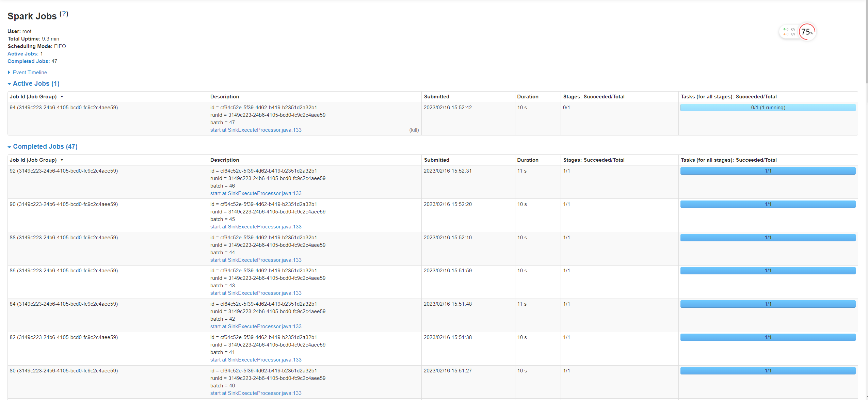Open batch 40 SinkExecuteProcessor.java:133 link
This screenshot has width=868, height=401.
pyautogui.click(x=256, y=393)
